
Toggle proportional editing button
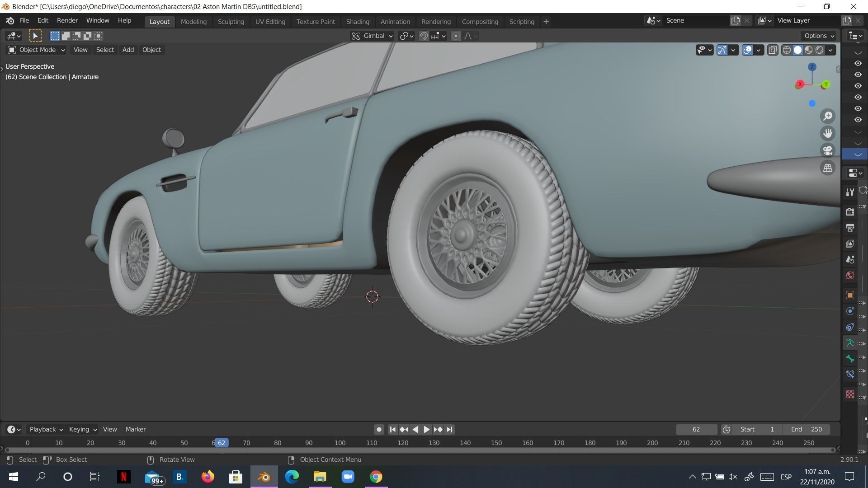(456, 36)
